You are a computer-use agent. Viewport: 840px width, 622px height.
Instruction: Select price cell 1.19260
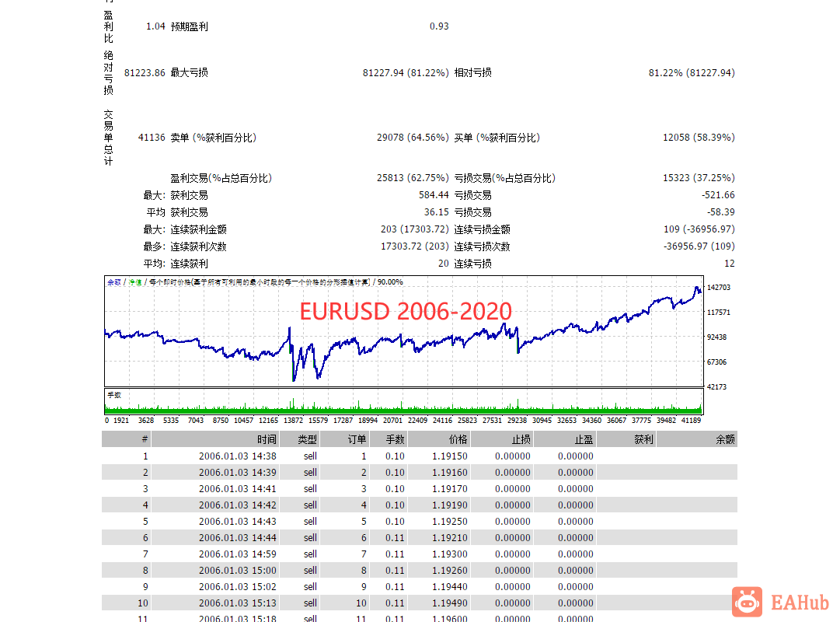(449, 571)
